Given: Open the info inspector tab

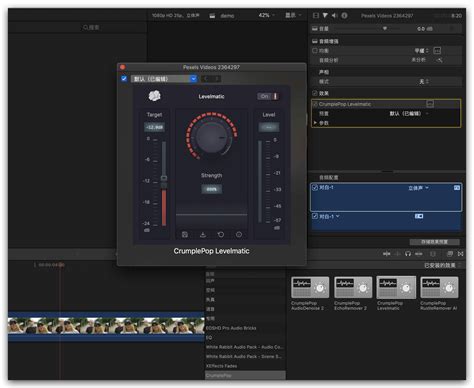Looking at the screenshot, I should pos(344,15).
